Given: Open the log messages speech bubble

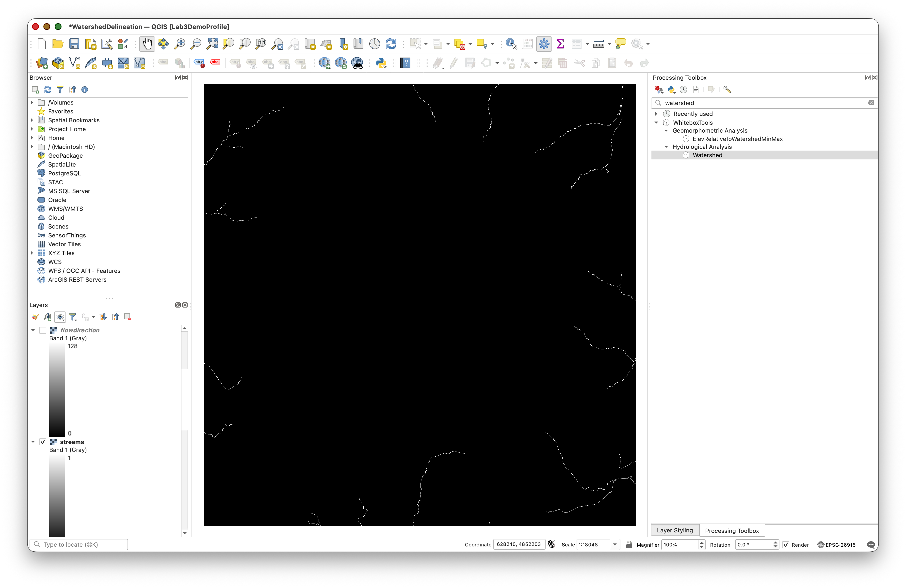Looking at the screenshot, I should coord(871,545).
